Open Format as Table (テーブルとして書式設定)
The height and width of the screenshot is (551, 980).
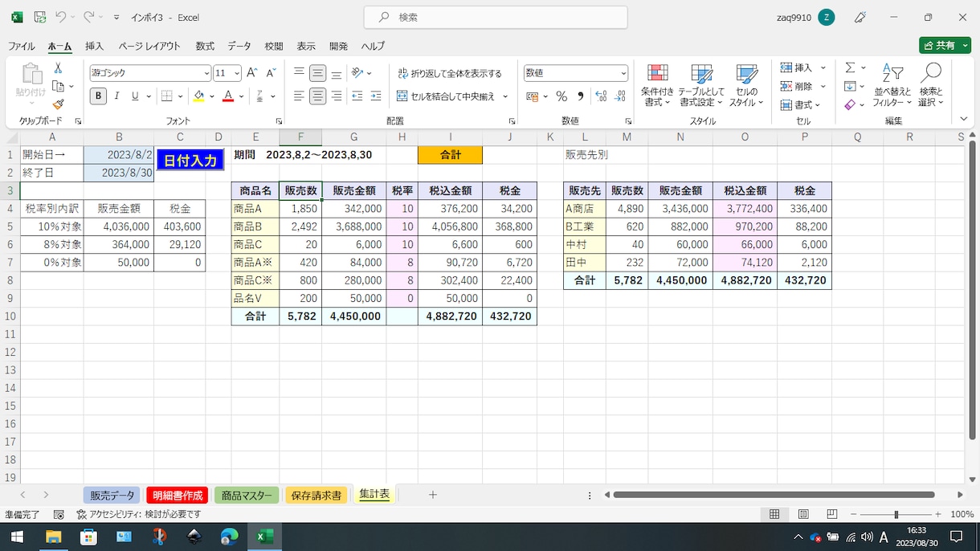point(701,86)
